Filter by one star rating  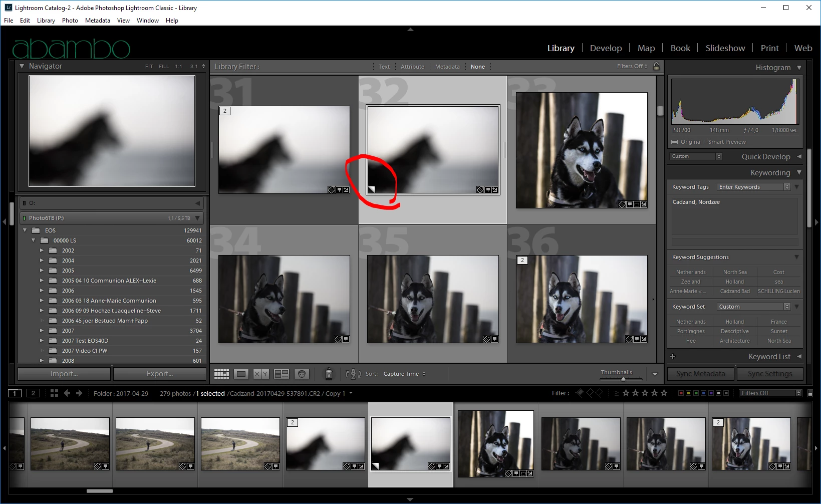tap(626, 393)
